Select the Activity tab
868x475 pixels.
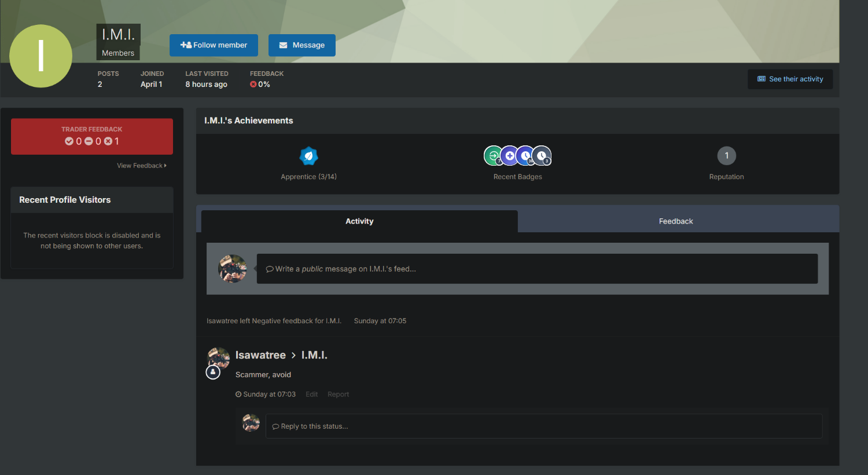(x=359, y=221)
